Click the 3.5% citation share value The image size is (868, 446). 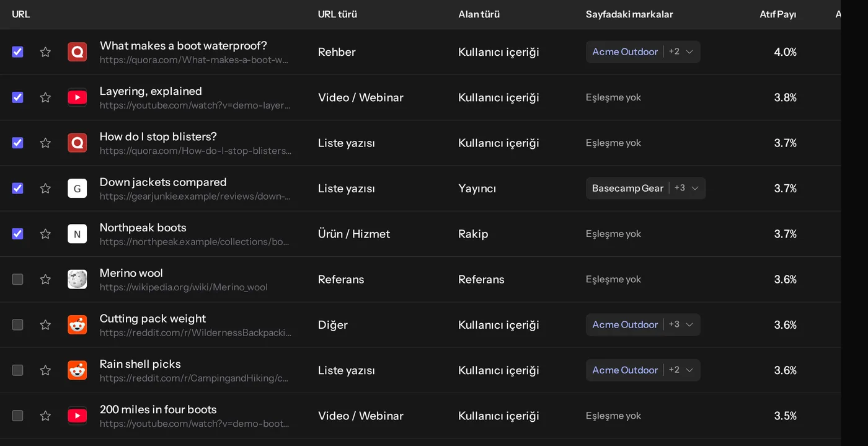point(786,416)
